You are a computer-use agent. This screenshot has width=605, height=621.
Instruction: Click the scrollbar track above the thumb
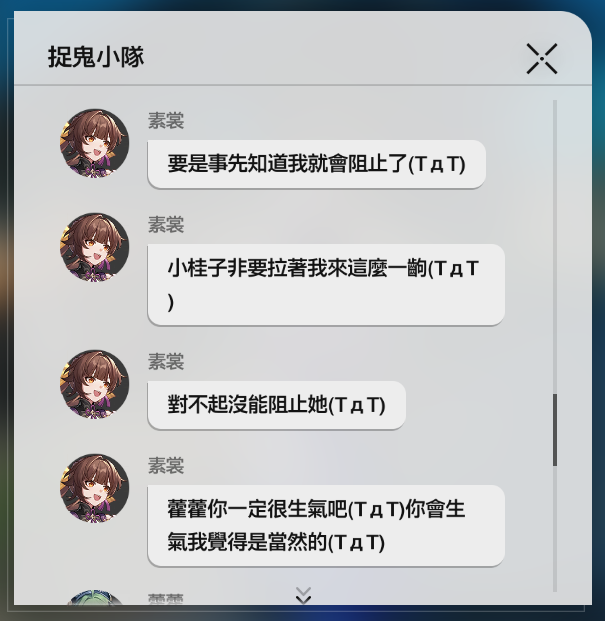click(555, 247)
